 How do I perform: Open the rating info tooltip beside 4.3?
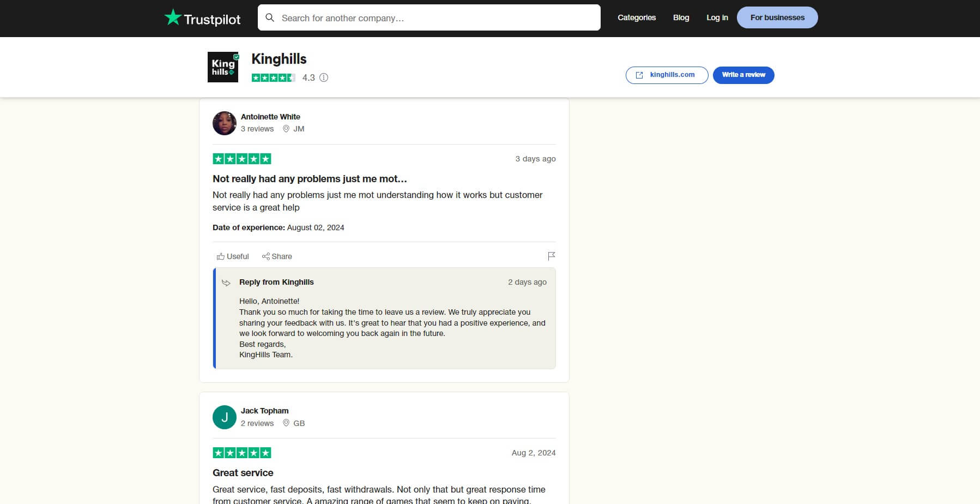click(x=324, y=77)
